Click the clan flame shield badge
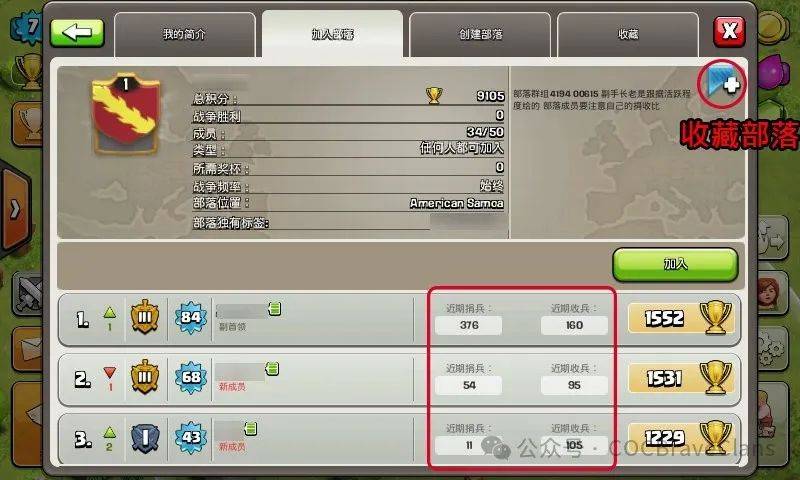 tap(126, 114)
